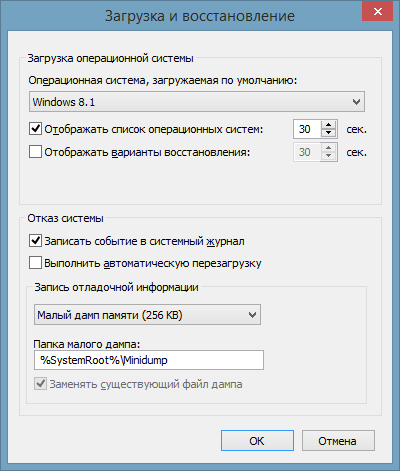400x471 pixels.
Task: Uncheck 'Записать событие в системный журнал'
Action: pos(35,241)
